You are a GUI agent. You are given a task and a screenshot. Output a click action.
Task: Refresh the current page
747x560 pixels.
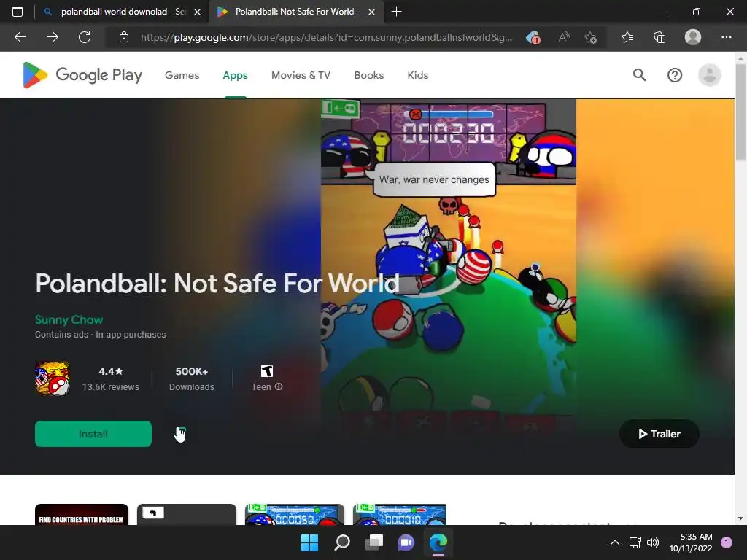point(85,37)
